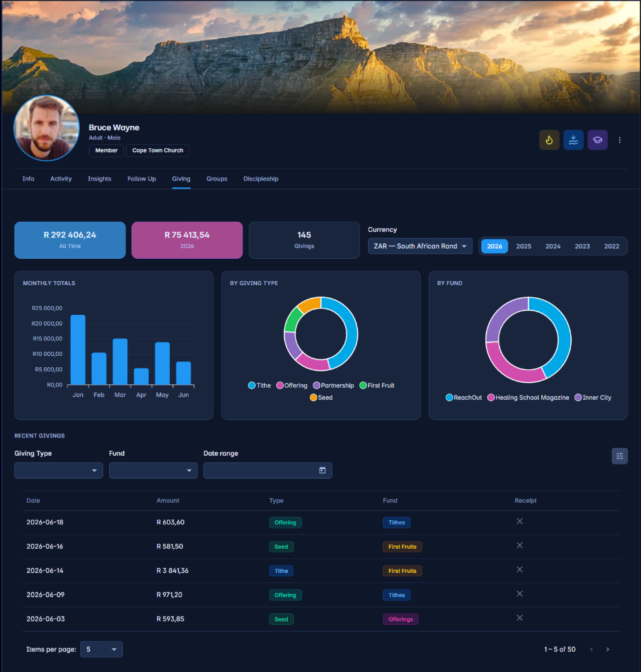Switch to the Follow Up tab
This screenshot has width=641, height=672.
[142, 179]
